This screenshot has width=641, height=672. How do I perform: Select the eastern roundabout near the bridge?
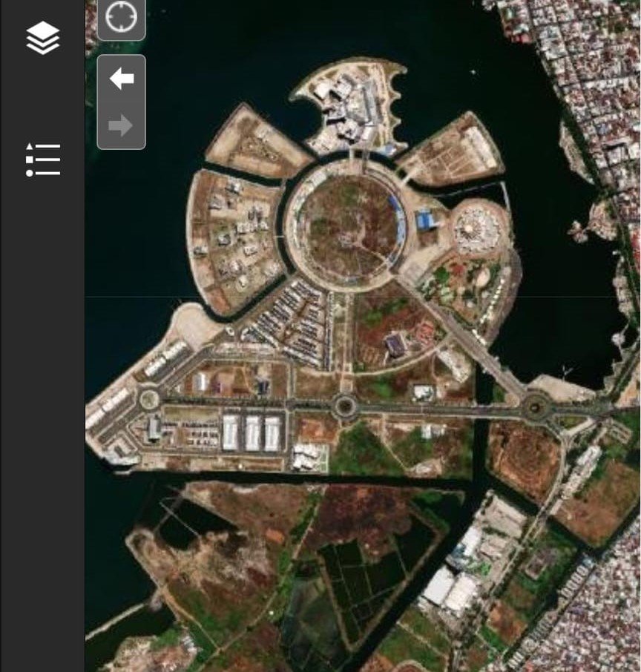[534, 406]
